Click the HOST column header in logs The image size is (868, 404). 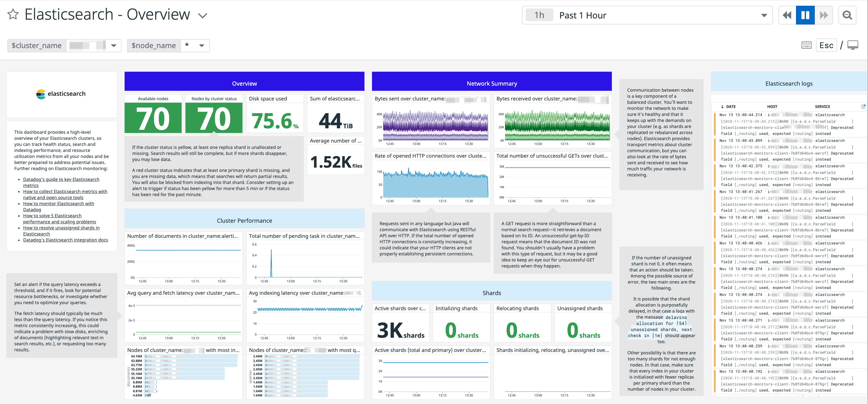pos(772,107)
